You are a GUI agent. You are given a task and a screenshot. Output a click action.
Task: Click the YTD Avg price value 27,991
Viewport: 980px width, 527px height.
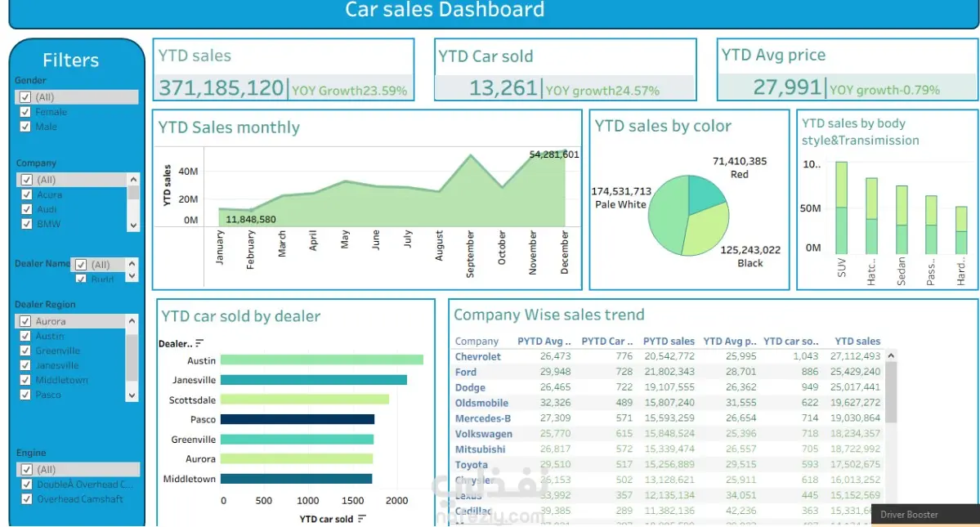[787, 87]
